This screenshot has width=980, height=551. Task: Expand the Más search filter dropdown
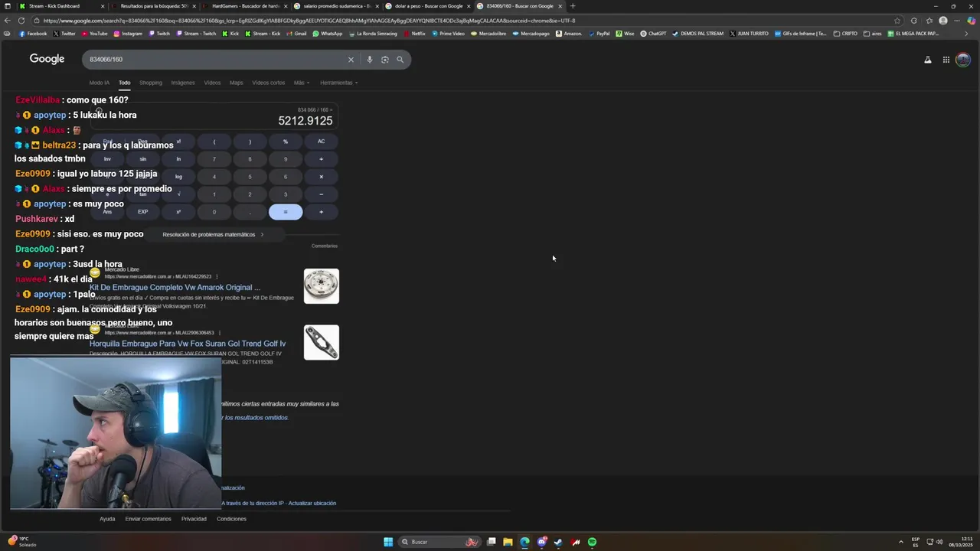point(301,83)
